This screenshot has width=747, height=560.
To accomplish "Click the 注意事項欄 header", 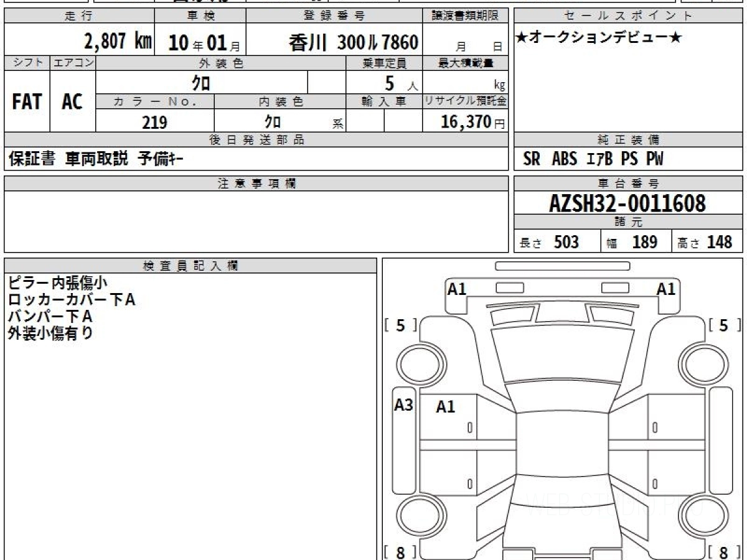I will coord(256,184).
